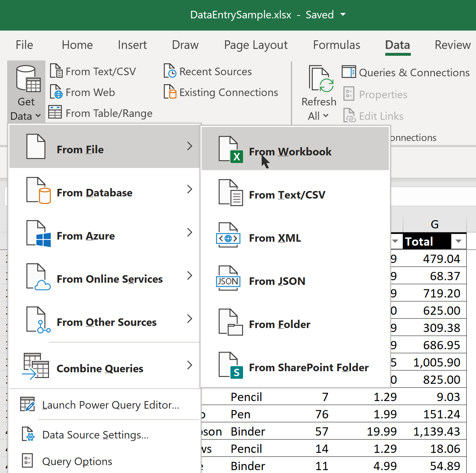Switch to the Page Layout tab
The height and width of the screenshot is (473, 476).
pos(256,45)
